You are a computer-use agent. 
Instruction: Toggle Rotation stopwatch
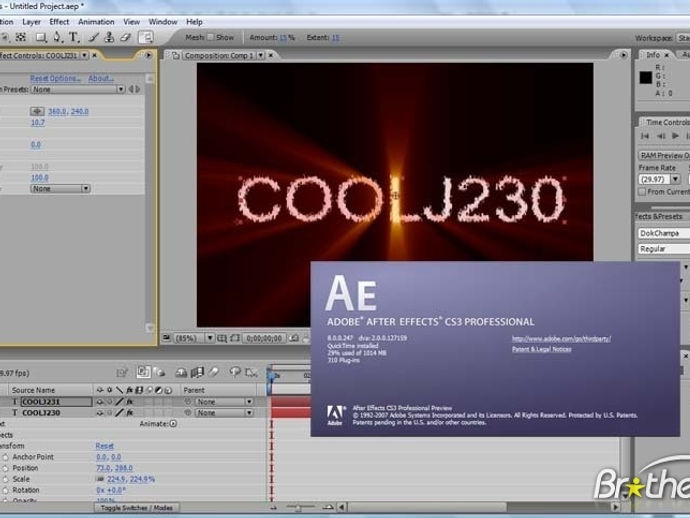pyautogui.click(x=5, y=490)
